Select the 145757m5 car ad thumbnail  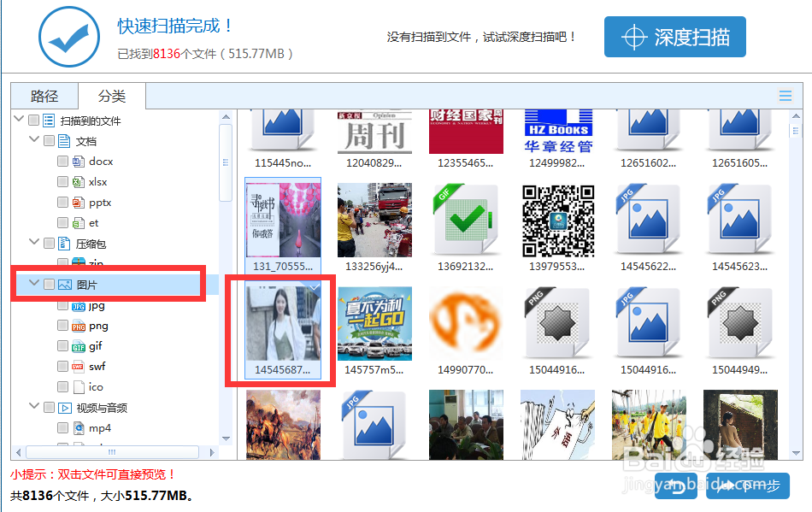374,324
